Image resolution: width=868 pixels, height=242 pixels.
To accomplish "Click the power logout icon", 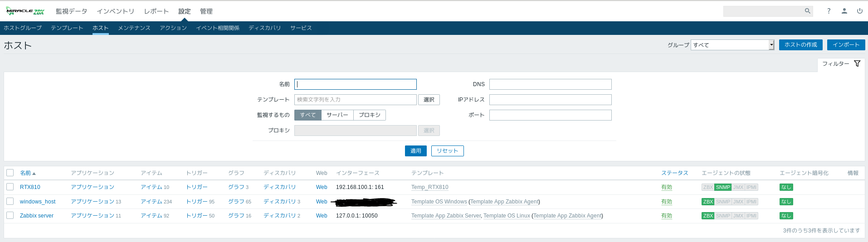I will (x=859, y=11).
